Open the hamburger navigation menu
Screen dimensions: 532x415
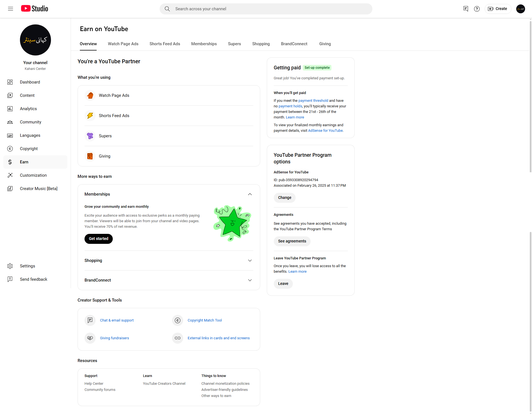coord(11,9)
